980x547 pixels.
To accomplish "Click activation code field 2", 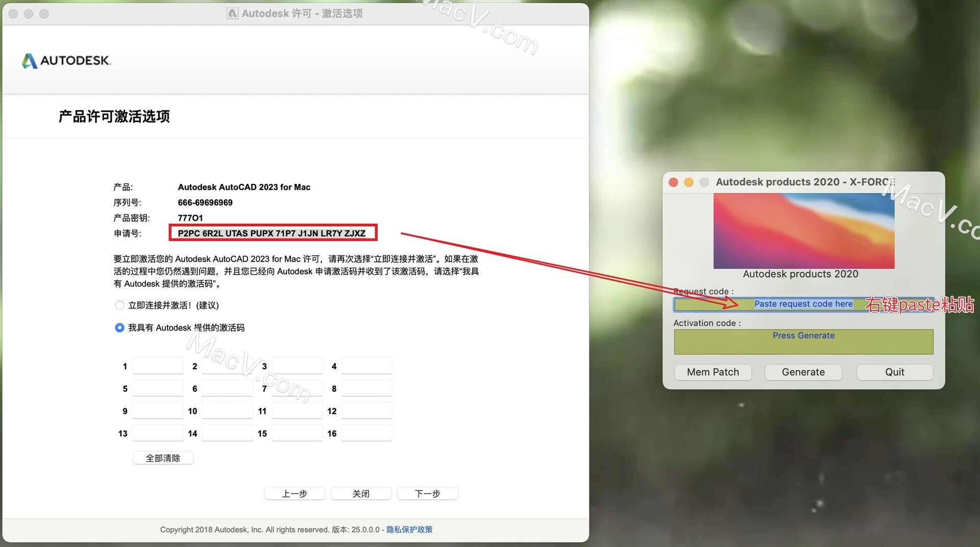I will [x=228, y=366].
